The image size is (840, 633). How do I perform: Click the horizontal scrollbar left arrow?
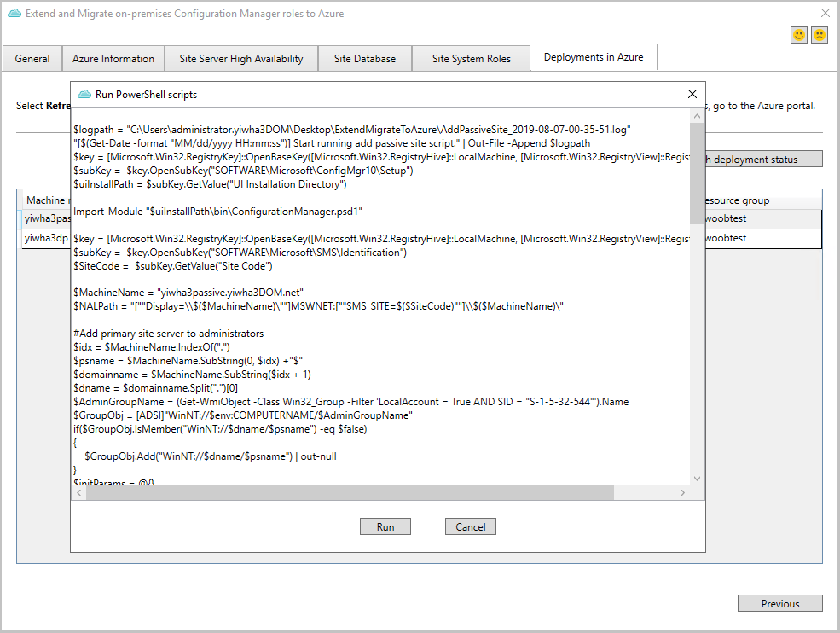coord(79,492)
